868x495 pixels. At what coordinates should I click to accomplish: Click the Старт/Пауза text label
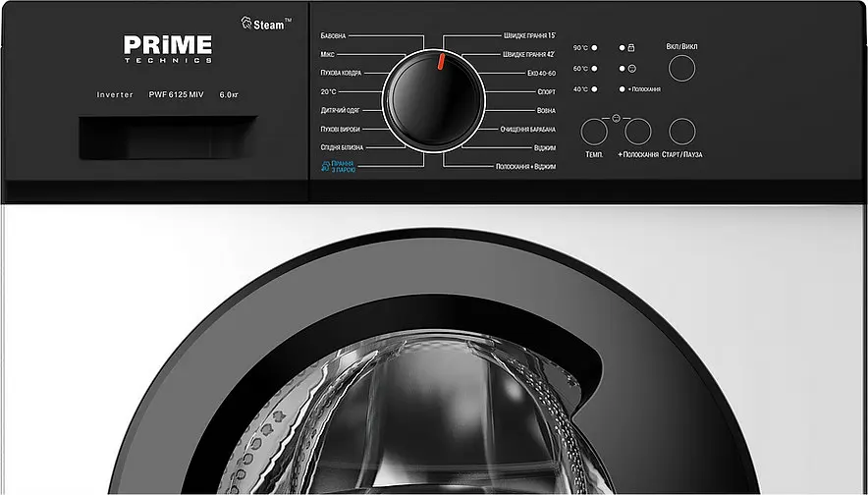click(682, 155)
